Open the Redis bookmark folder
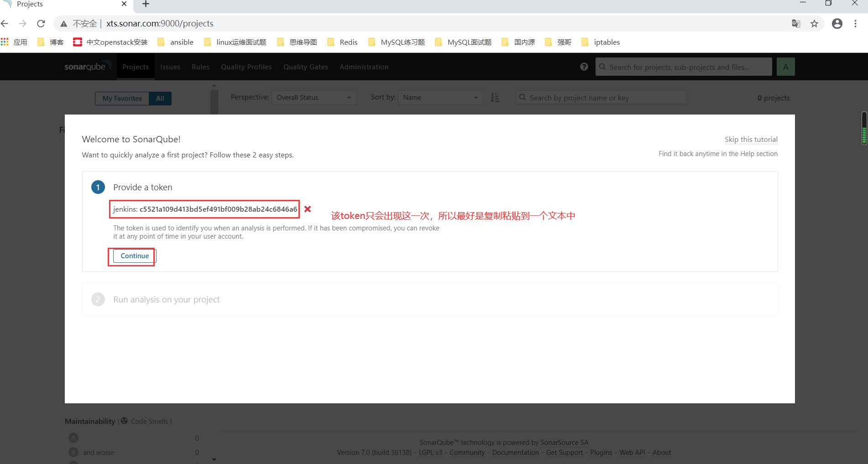Image resolution: width=868 pixels, height=464 pixels. 342,42
